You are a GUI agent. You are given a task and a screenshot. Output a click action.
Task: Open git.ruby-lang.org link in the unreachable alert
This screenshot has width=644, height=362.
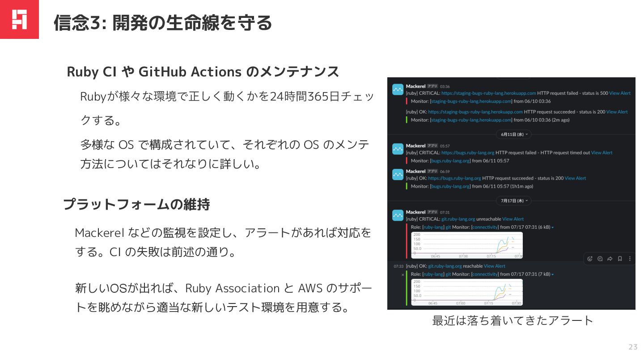pyautogui.click(x=458, y=219)
